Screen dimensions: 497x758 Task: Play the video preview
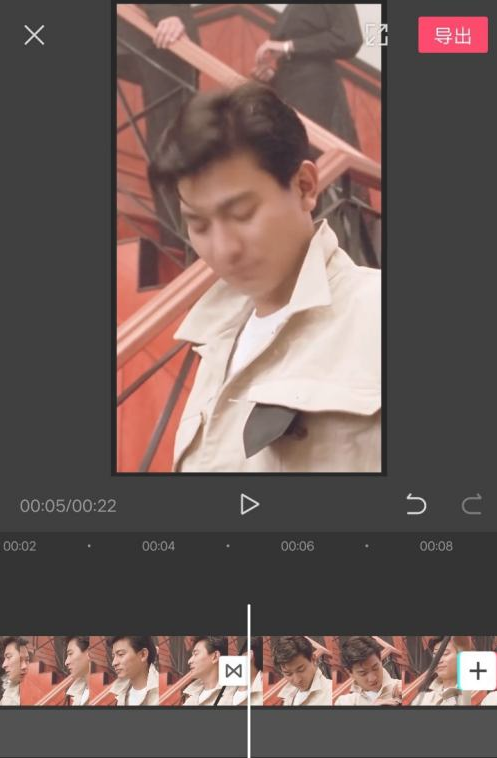[x=249, y=505]
